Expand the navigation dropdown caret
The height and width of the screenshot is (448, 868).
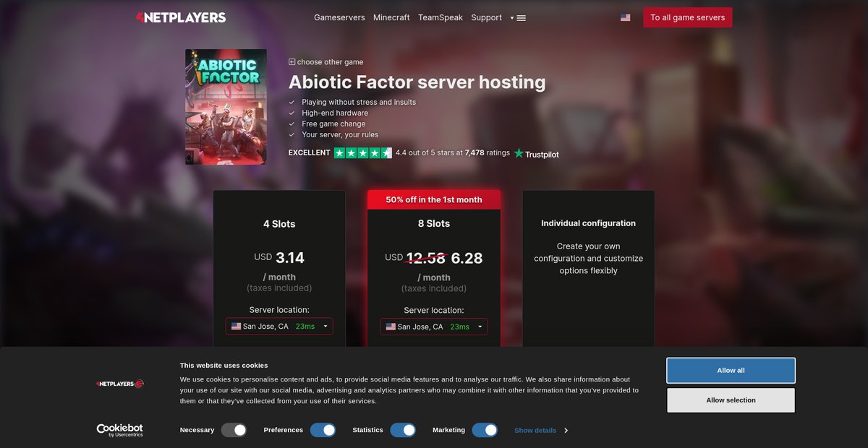(x=512, y=18)
